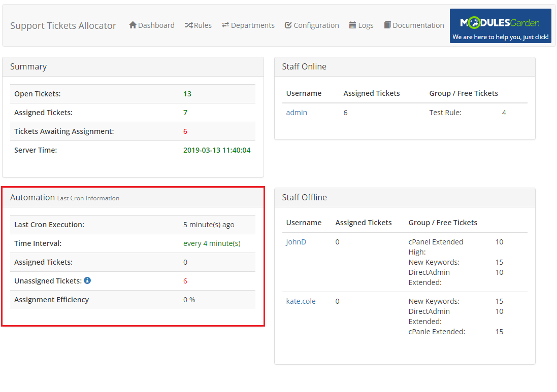The width and height of the screenshot is (557, 392).
Task: Click the 'cPanle Extended:' group for kate.cole
Action: point(437,332)
